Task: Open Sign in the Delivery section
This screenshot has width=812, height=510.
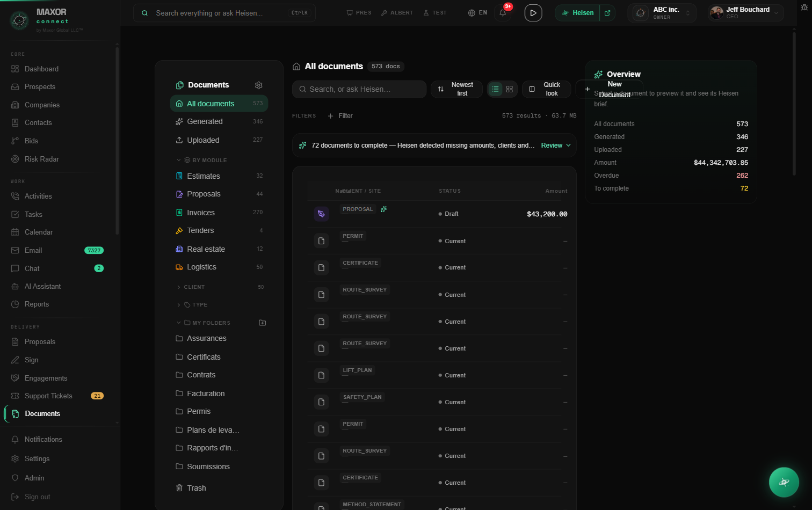Action: pos(58,360)
